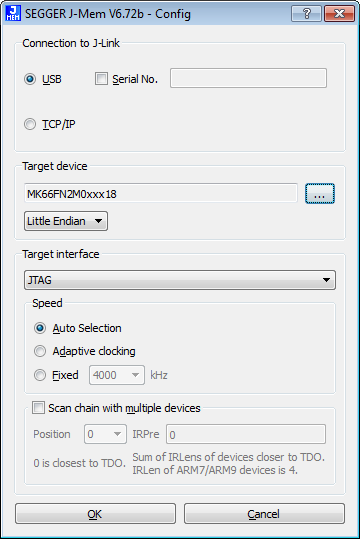Click the question mark help button
The width and height of the screenshot is (360, 539).
click(306, 13)
